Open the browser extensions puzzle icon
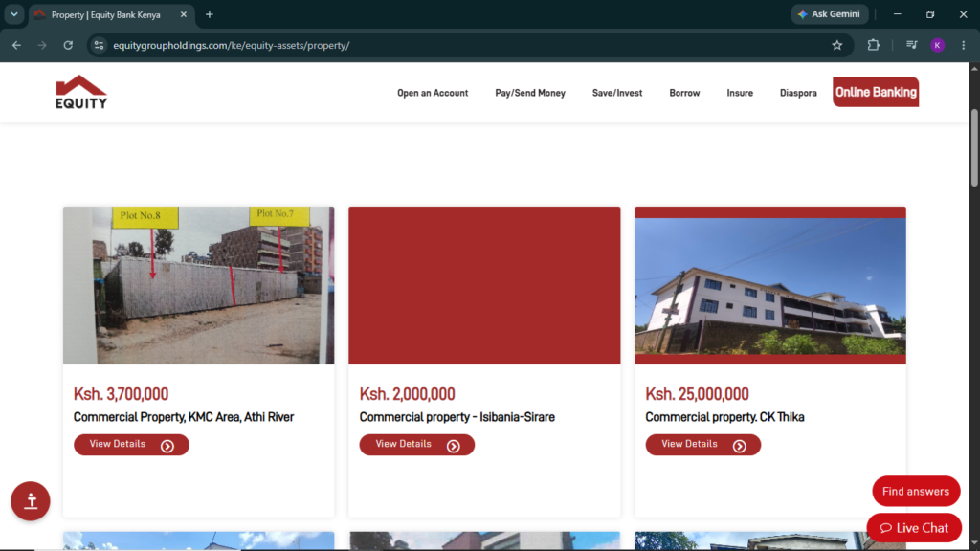Screen dimensions: 980x551 873,45
